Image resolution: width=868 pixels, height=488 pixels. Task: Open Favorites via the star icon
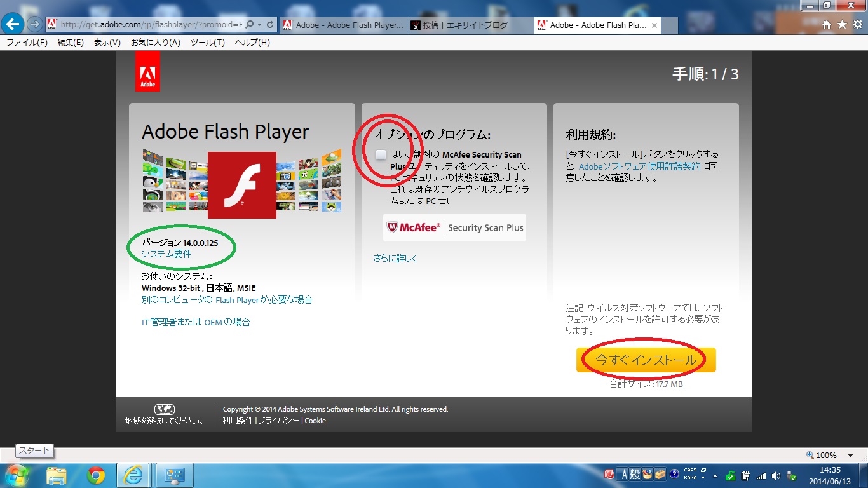[x=842, y=24]
